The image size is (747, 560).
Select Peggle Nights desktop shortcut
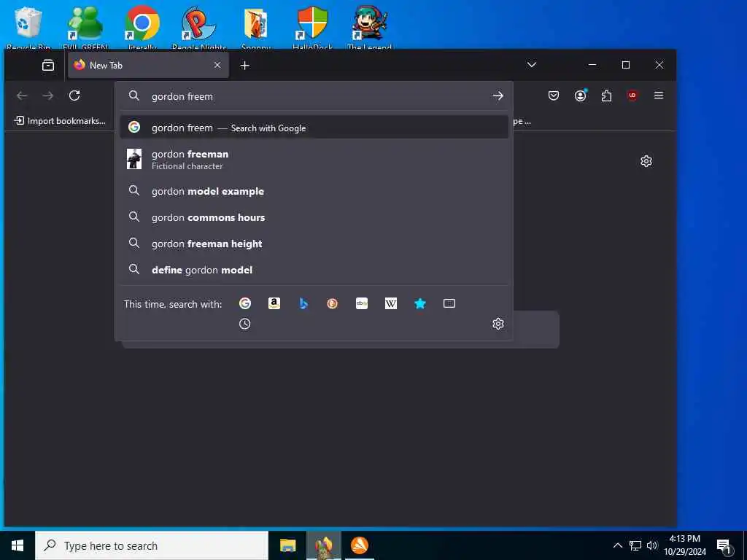[x=198, y=27]
